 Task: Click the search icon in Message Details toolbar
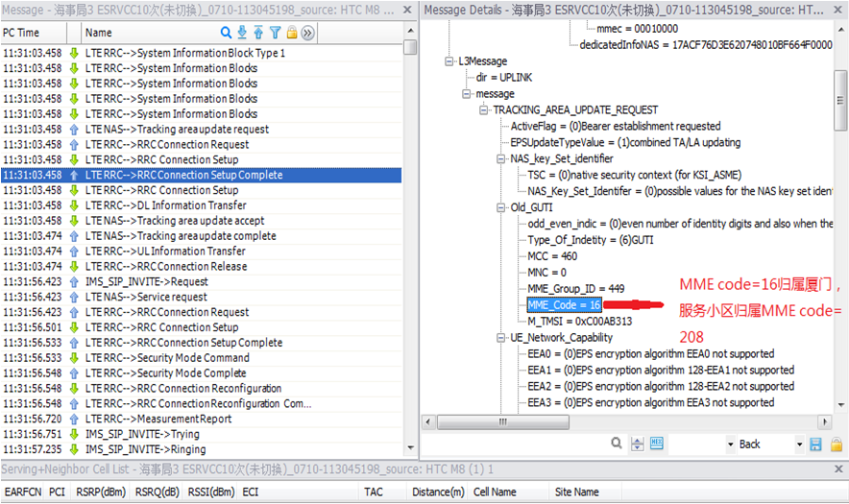click(x=616, y=444)
